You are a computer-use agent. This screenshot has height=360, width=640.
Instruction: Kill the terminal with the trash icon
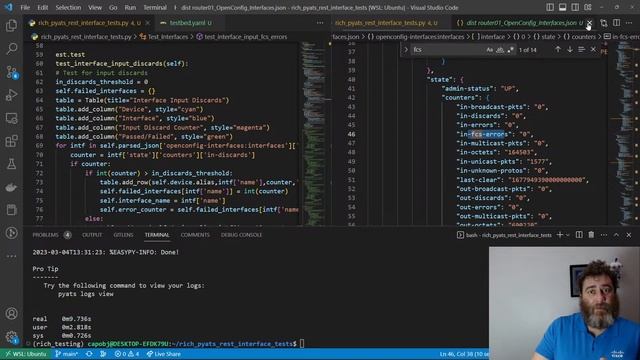[591, 235]
